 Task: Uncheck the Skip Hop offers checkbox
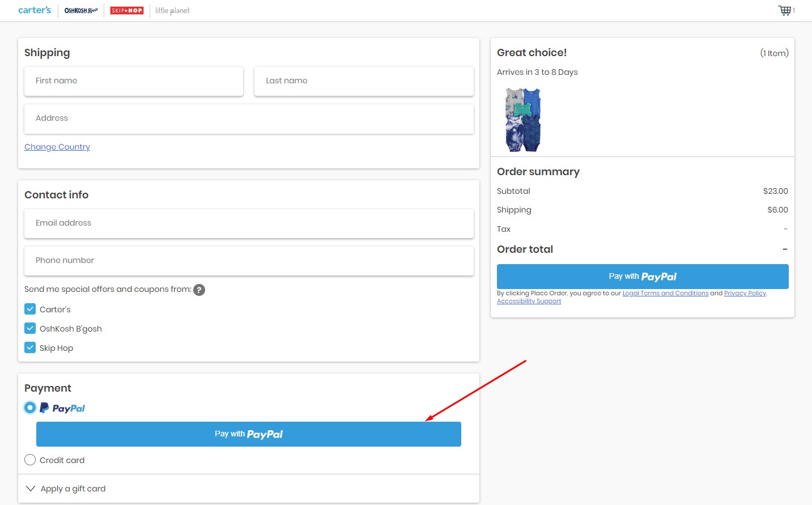(x=30, y=347)
